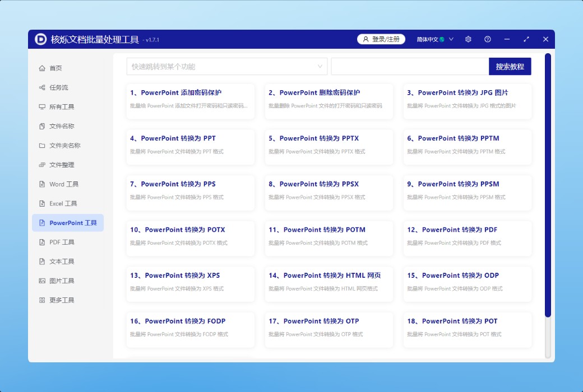Click the Word 工具 document icon

pyautogui.click(x=42, y=184)
